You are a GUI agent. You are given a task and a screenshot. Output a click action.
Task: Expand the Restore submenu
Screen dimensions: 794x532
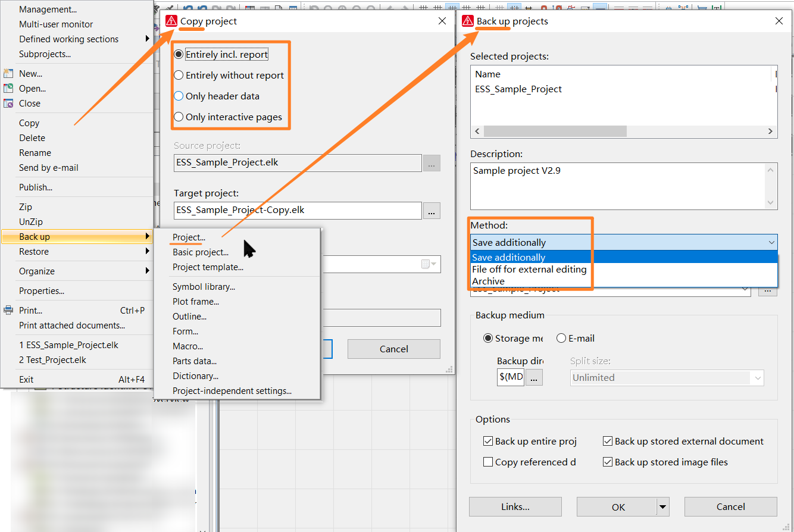pyautogui.click(x=77, y=252)
